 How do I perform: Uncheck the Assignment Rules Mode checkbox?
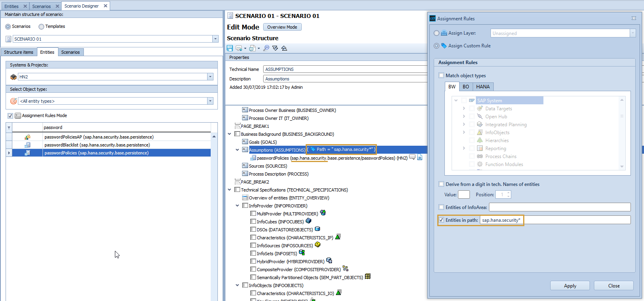(10, 116)
